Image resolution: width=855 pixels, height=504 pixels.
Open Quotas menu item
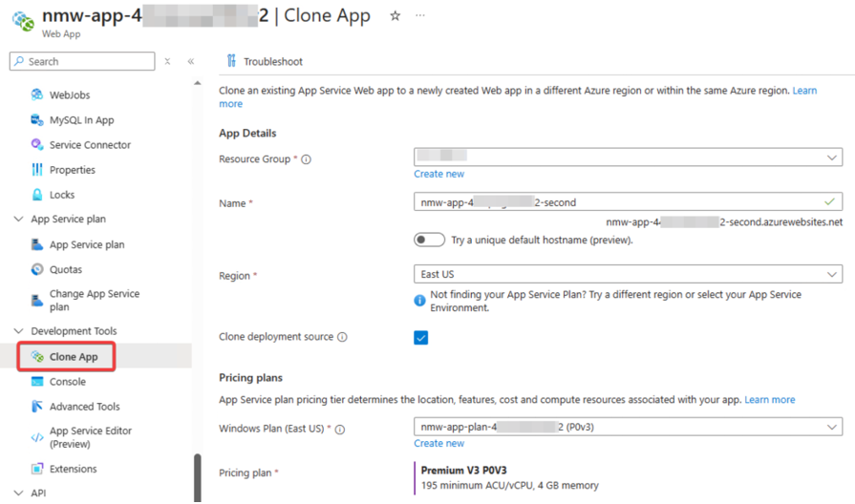tap(65, 269)
